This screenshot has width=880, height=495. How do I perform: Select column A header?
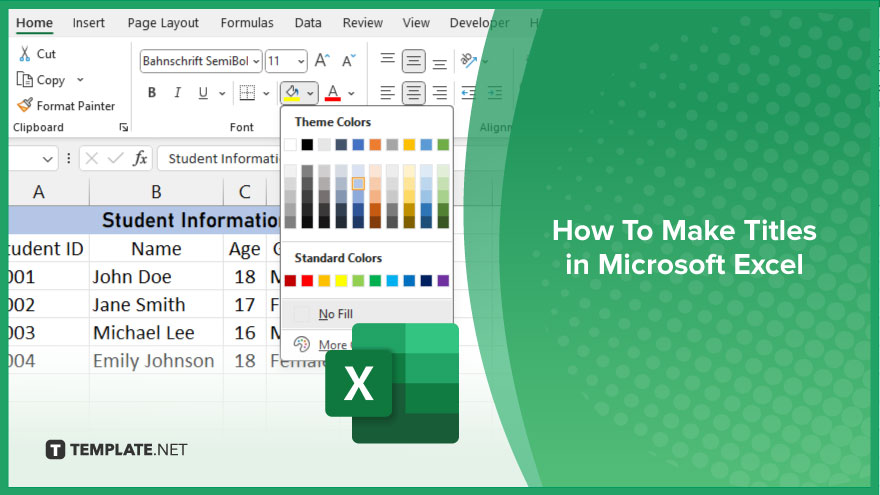(39, 192)
